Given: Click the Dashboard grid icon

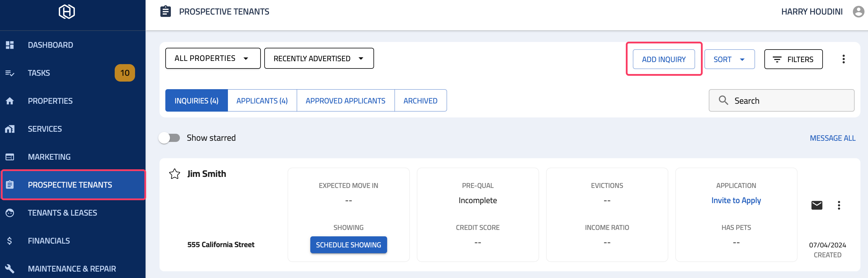Looking at the screenshot, I should point(10,45).
